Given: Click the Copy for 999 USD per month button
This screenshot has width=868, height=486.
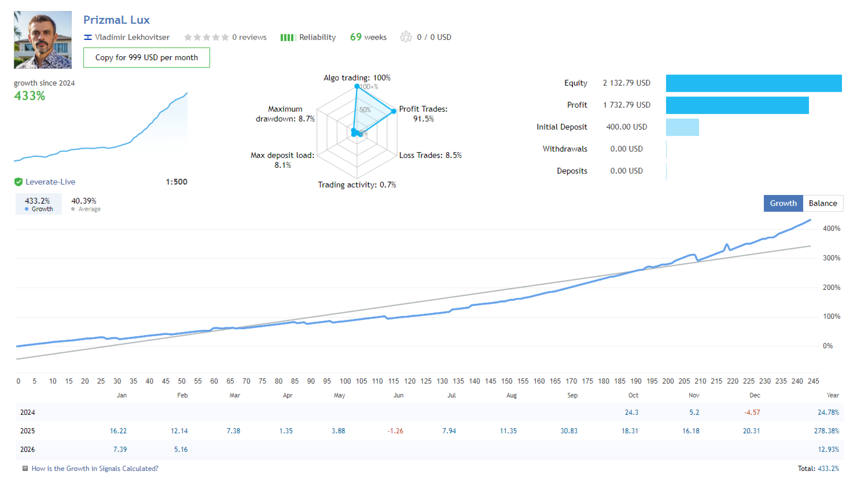Looking at the screenshot, I should pyautogui.click(x=146, y=57).
